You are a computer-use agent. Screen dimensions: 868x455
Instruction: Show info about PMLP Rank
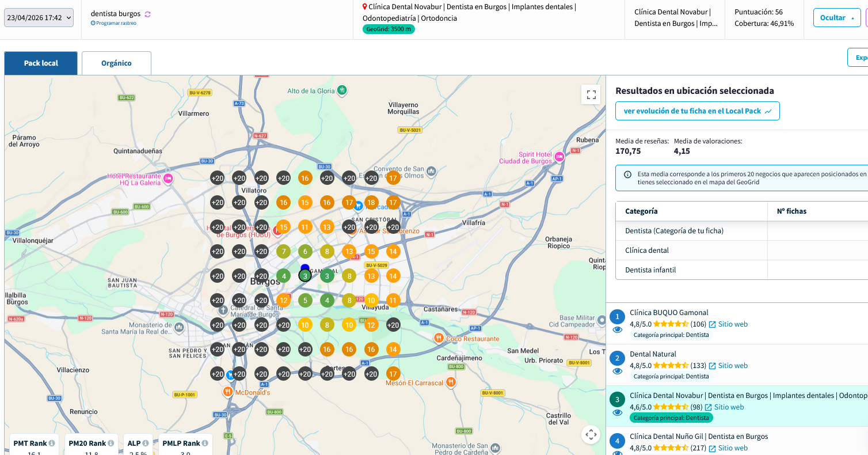point(205,443)
